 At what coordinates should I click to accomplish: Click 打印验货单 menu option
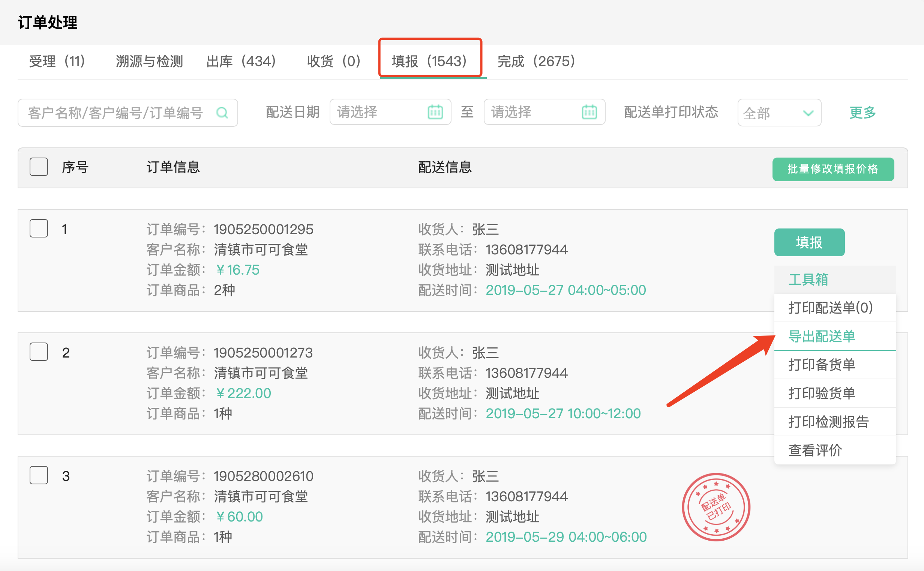pos(823,393)
